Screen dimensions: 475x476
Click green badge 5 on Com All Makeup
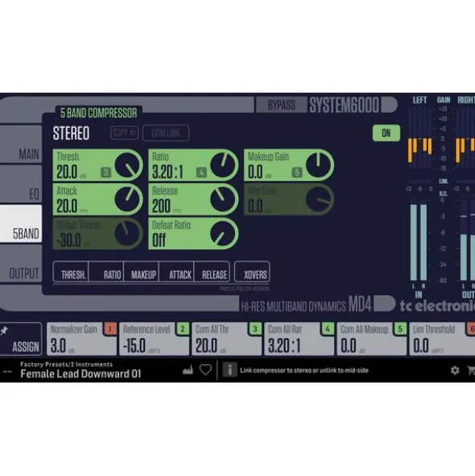click(400, 329)
